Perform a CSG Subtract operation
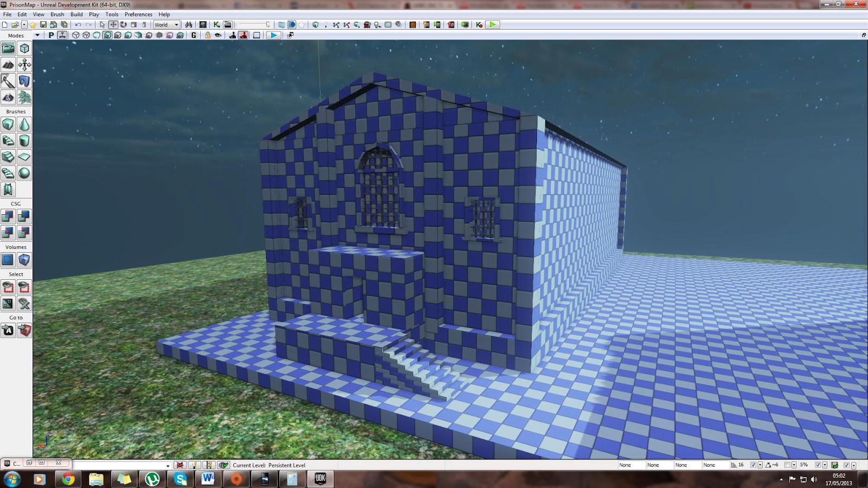 point(24,216)
